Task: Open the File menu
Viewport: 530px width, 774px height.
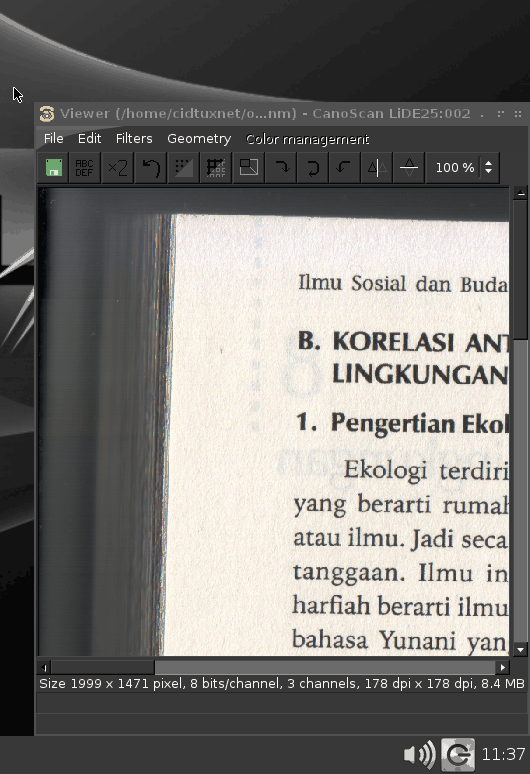Action: click(53, 139)
